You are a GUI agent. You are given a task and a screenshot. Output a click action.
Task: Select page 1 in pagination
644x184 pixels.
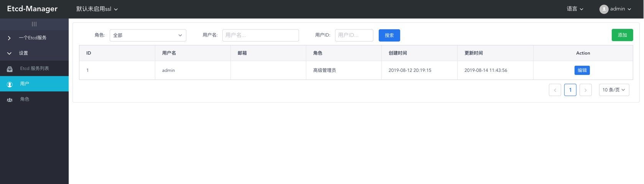pyautogui.click(x=570, y=90)
